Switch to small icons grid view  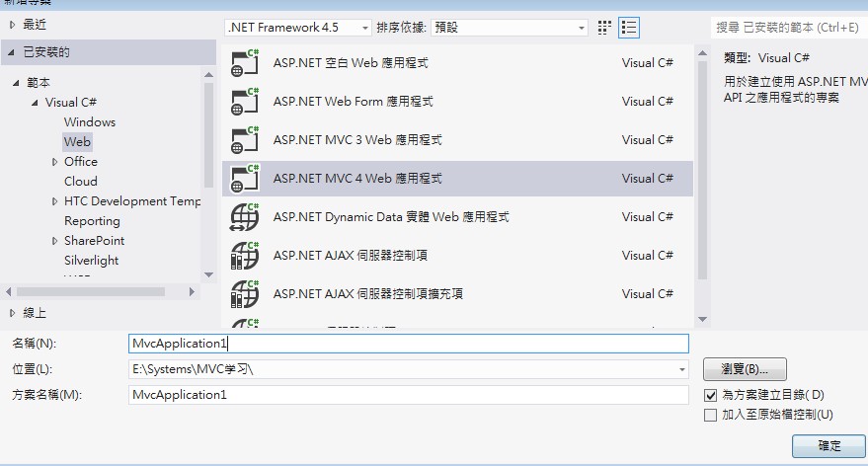604,28
